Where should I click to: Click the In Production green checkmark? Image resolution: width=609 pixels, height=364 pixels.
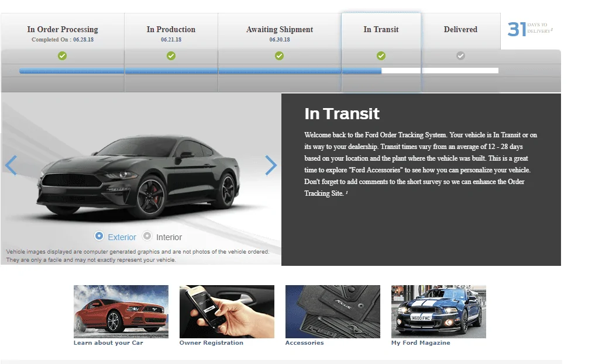click(171, 56)
